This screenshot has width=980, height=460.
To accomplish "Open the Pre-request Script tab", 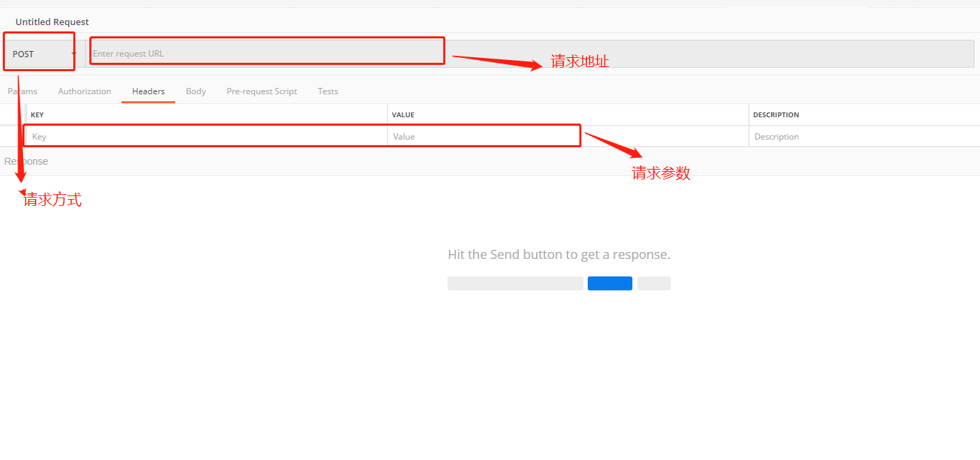I will point(262,91).
